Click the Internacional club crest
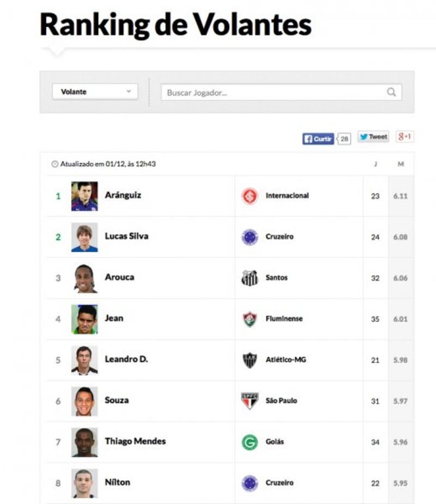 pos(250,196)
